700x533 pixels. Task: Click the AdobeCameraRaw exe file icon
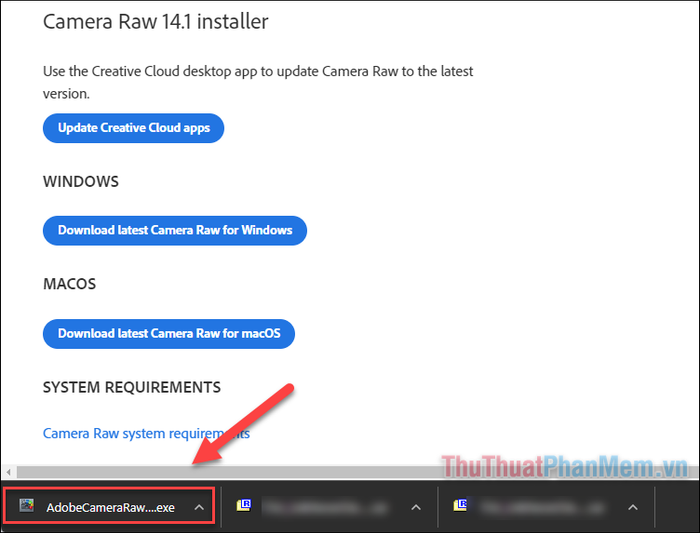click(x=27, y=505)
